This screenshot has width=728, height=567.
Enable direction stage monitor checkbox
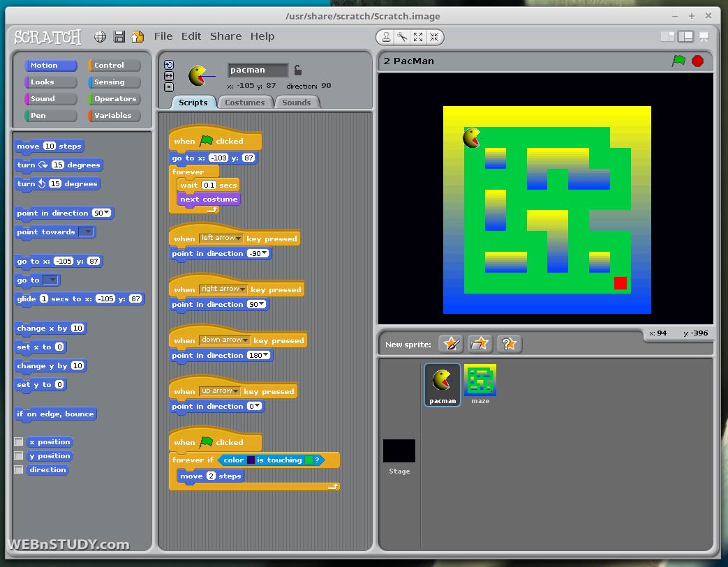pos(19,469)
